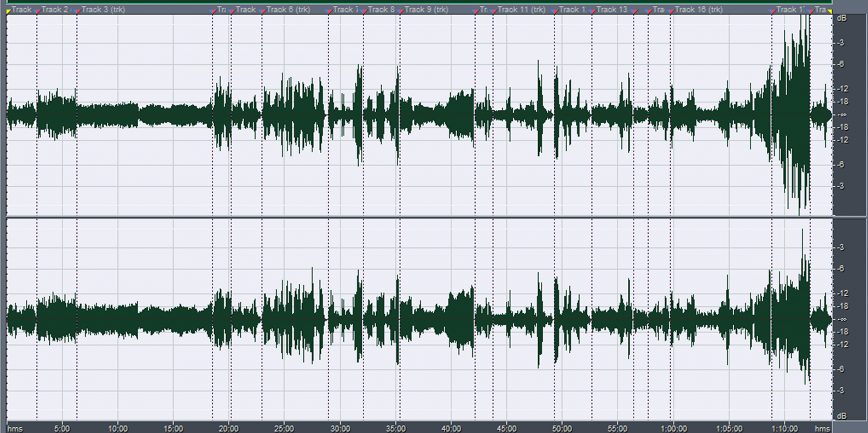Click 5:00 on the time ruler

point(62,428)
